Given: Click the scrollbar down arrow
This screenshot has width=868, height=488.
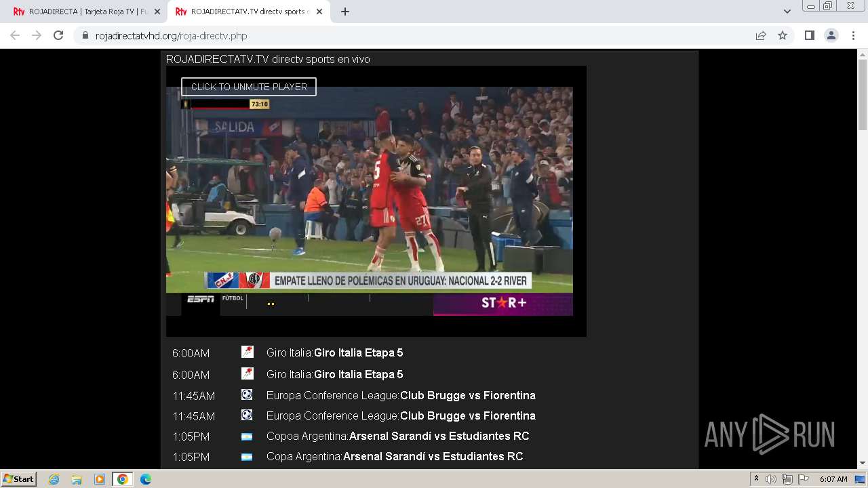Looking at the screenshot, I should [863, 464].
